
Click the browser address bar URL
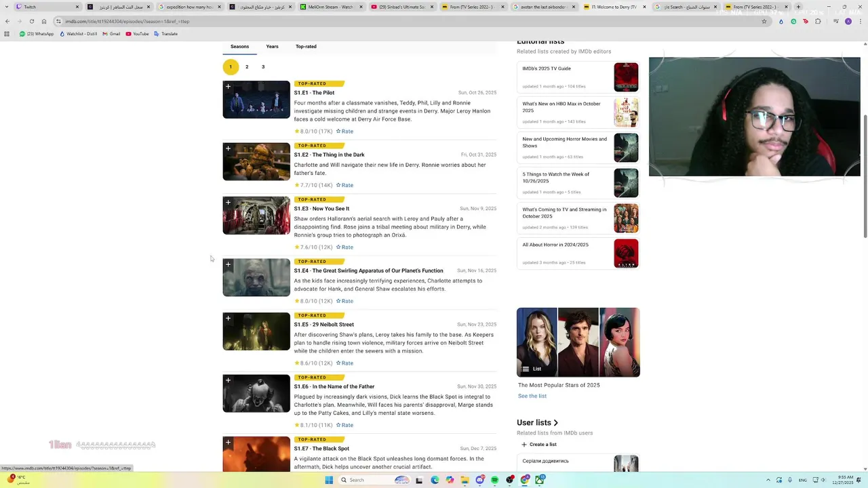tap(127, 21)
